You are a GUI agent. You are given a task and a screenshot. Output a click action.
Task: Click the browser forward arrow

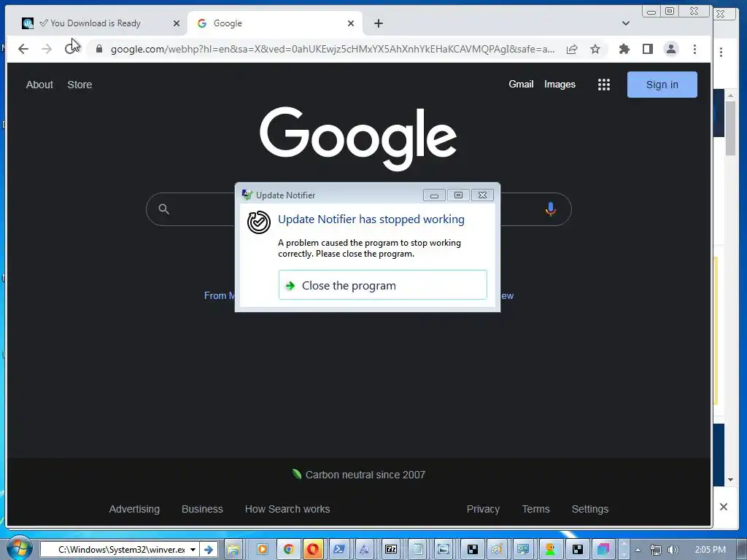pos(47,49)
